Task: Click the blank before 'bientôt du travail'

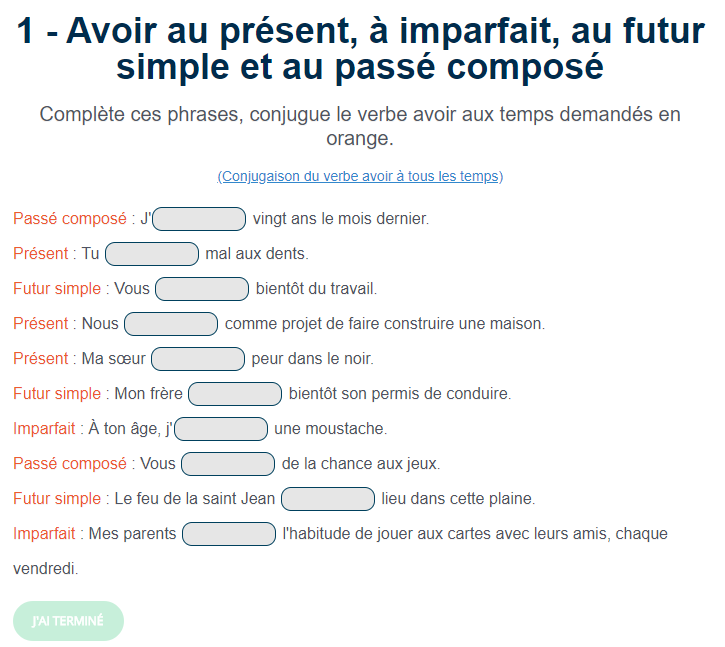Action: point(202,289)
